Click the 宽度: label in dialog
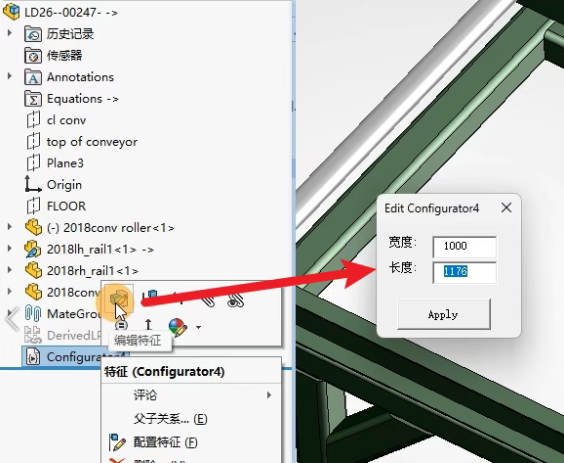The height and width of the screenshot is (463, 564). (x=402, y=243)
